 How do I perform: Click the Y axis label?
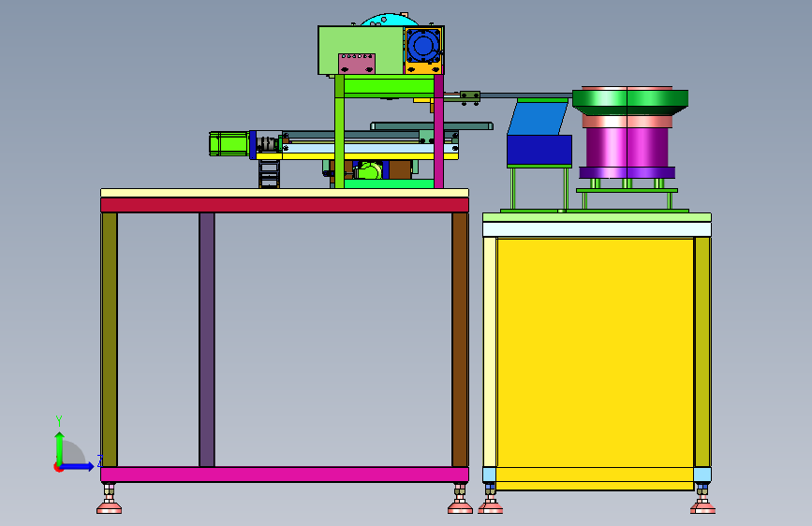[x=59, y=421]
